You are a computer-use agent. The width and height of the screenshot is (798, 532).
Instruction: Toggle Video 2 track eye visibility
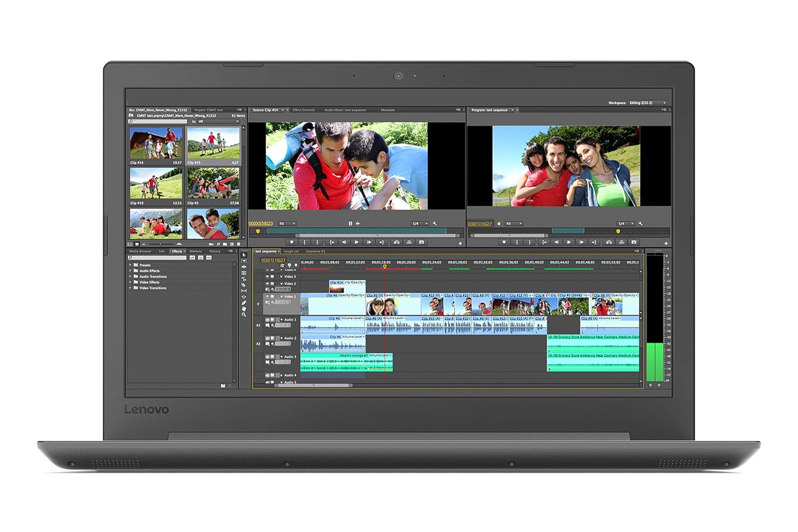point(268,284)
